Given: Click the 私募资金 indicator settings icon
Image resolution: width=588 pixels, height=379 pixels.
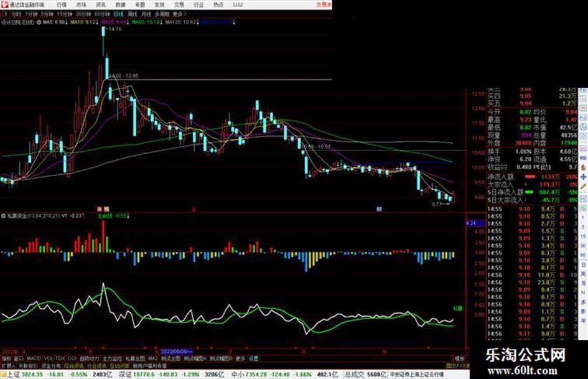Looking at the screenshot, I should [x=3, y=216].
